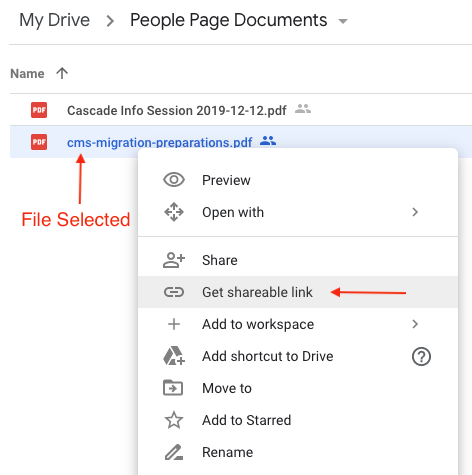Click the star icon beside Add to Starred
Viewport: 472px width, 475px height.
pos(174,420)
